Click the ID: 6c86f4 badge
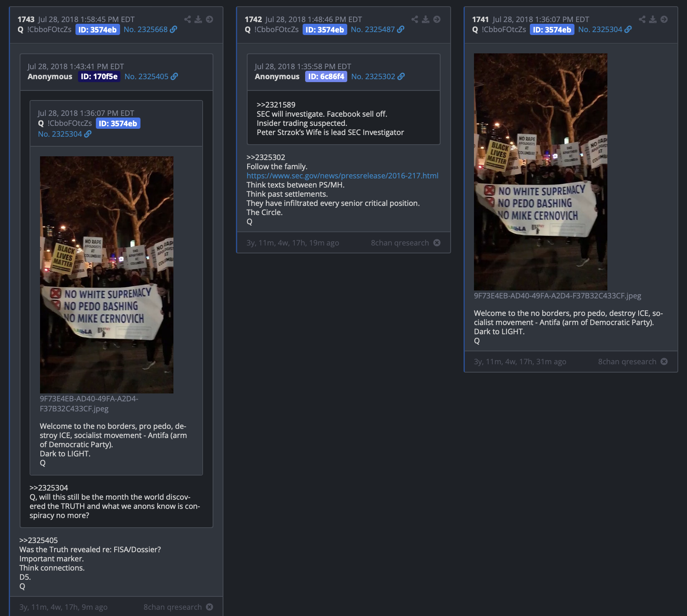687x616 pixels. pyautogui.click(x=326, y=76)
